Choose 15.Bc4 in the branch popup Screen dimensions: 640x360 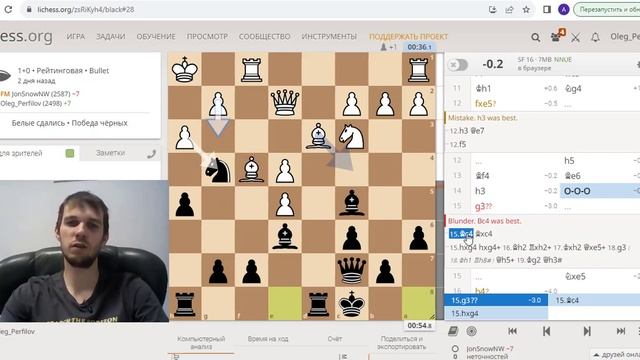594,300
